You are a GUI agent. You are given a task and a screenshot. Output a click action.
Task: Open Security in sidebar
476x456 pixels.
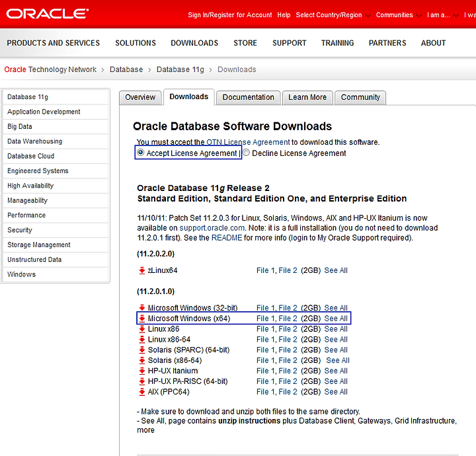[56, 230]
